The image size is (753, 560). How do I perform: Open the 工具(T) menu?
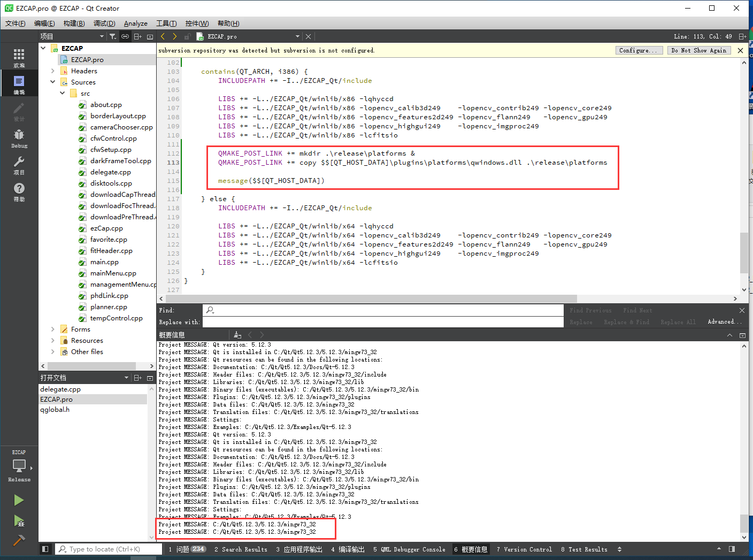pyautogui.click(x=166, y=24)
